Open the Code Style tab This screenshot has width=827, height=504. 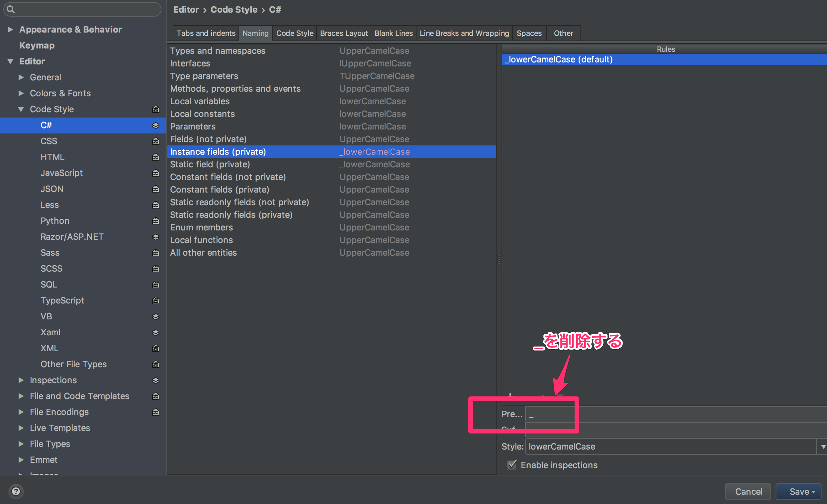[x=295, y=33]
